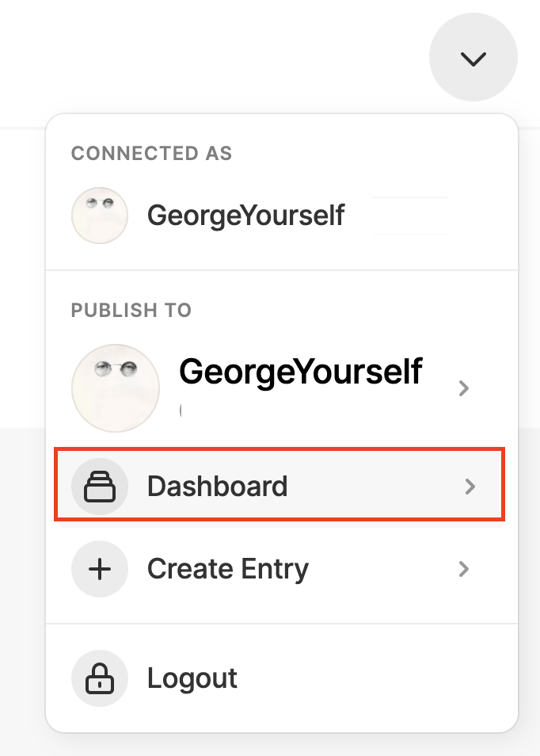Click the large avatar under Publish To

[x=116, y=388]
